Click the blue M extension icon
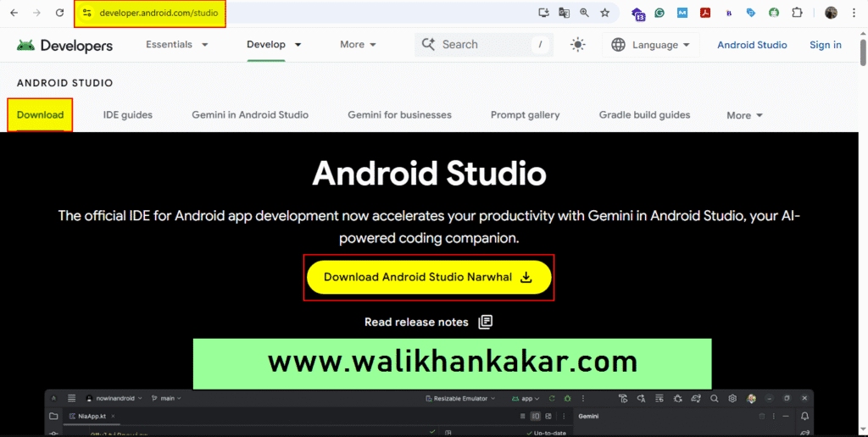Image resolution: width=868 pixels, height=437 pixels. (682, 13)
